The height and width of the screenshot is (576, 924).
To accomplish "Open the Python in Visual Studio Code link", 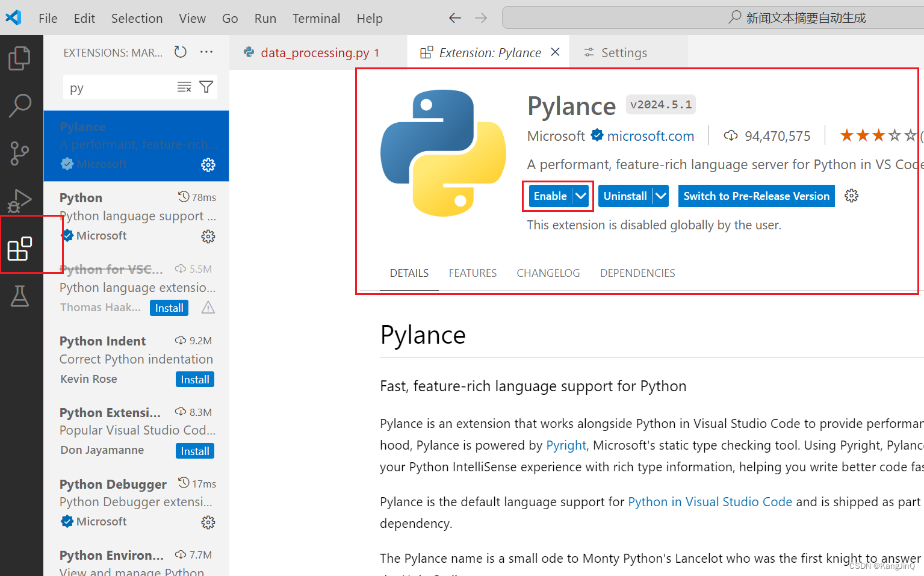I will click(x=710, y=502).
